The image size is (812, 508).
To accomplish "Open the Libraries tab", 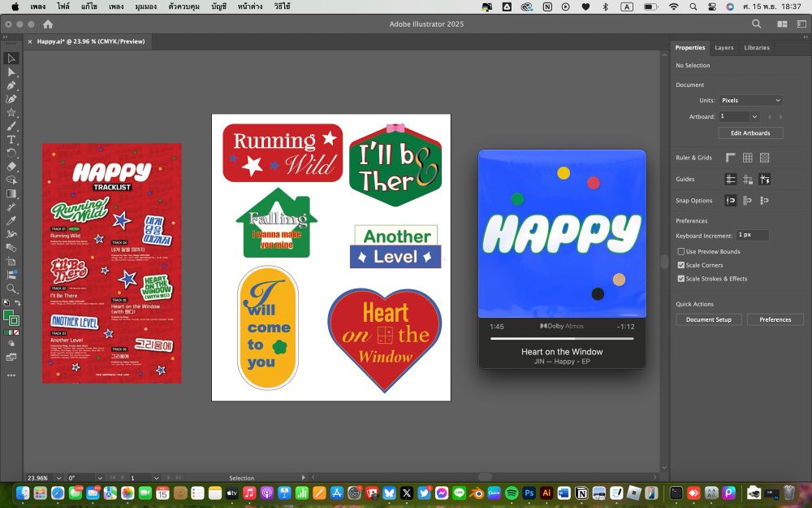I will coord(756,48).
